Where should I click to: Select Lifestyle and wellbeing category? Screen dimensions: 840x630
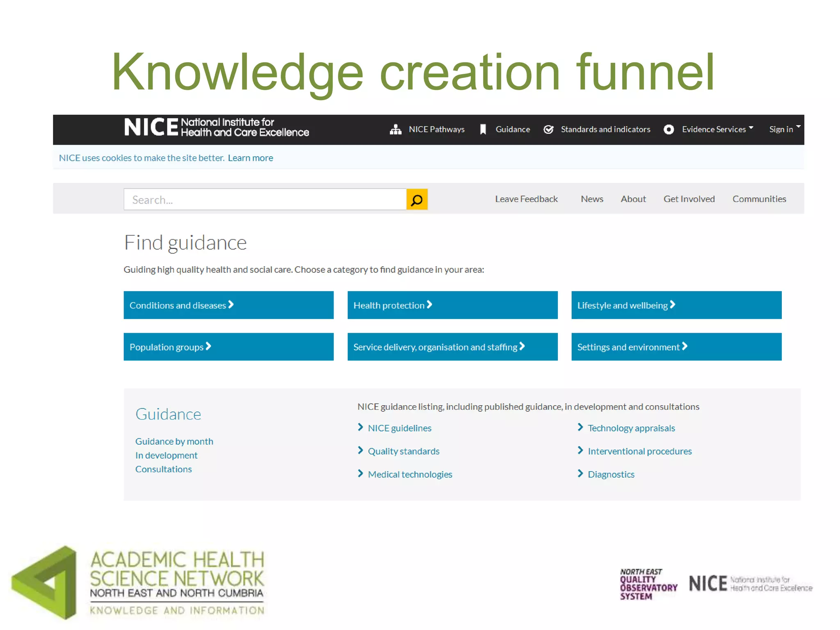click(676, 305)
